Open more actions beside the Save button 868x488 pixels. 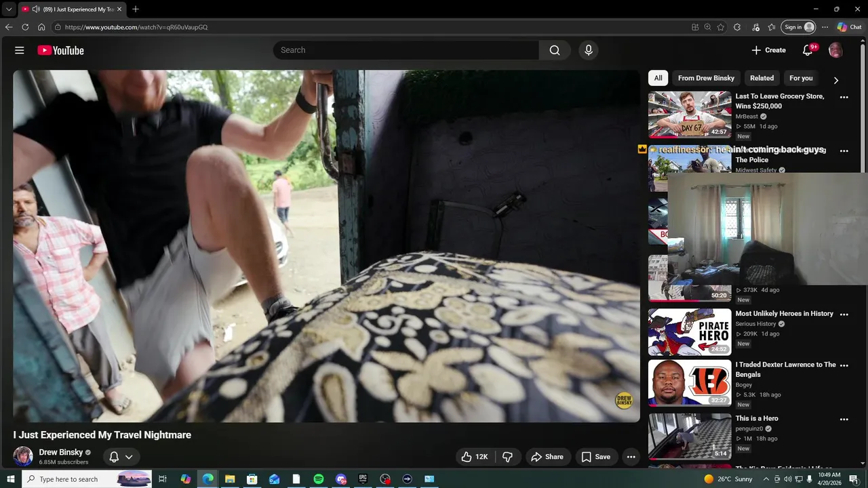tap(631, 457)
